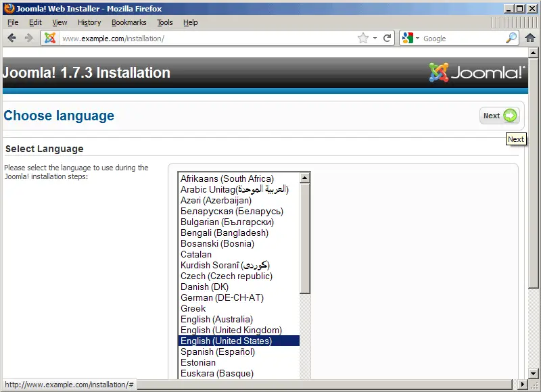Select Estonian language option

pyautogui.click(x=239, y=363)
